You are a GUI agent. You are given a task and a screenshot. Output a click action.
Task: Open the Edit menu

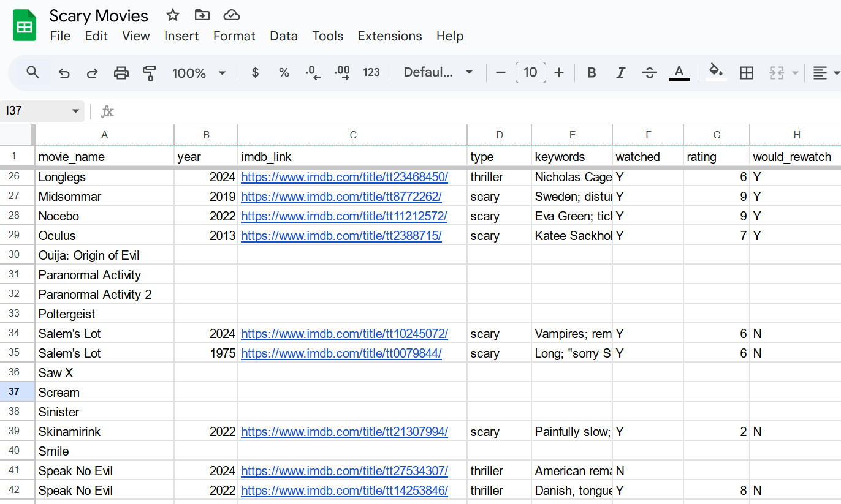pos(96,36)
